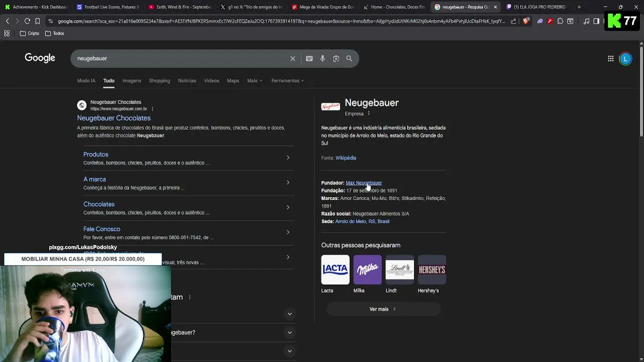
Task: Open the Fale Conosco sitelink
Action: [x=102, y=229]
